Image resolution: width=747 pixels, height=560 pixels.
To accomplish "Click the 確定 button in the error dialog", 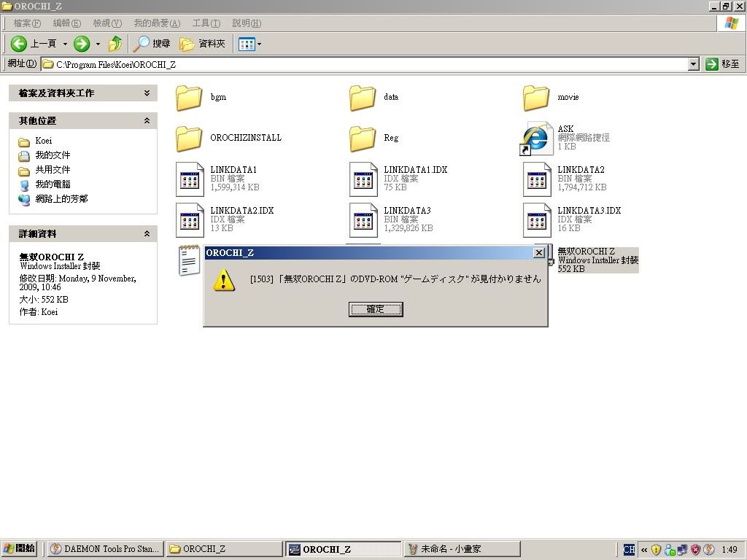I will click(x=376, y=309).
